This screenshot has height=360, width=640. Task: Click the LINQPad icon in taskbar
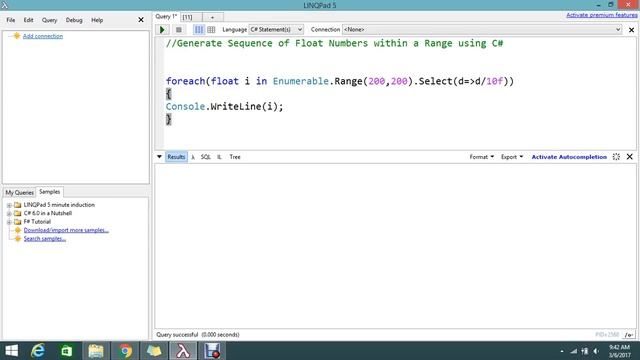(x=183, y=351)
